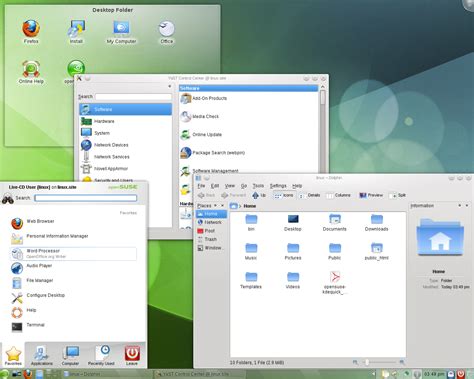The image size is (474, 379).
Task: Select Software category in YaST
Action: 126,109
